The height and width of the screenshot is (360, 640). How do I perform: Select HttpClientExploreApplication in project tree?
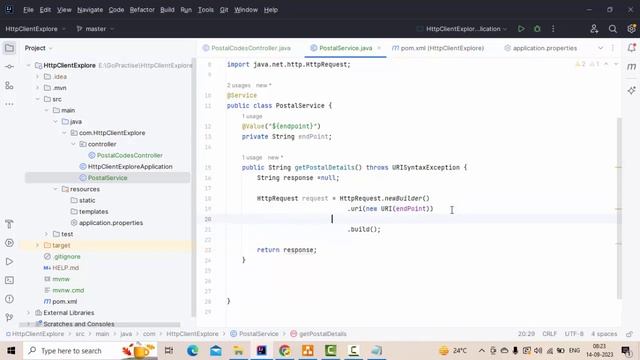tap(130, 167)
